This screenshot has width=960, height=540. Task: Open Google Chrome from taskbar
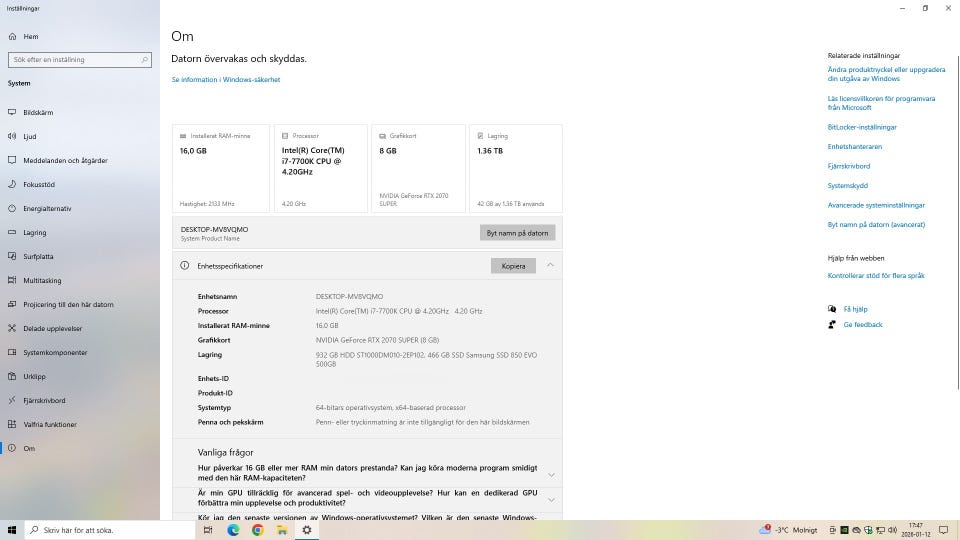[x=258, y=530]
